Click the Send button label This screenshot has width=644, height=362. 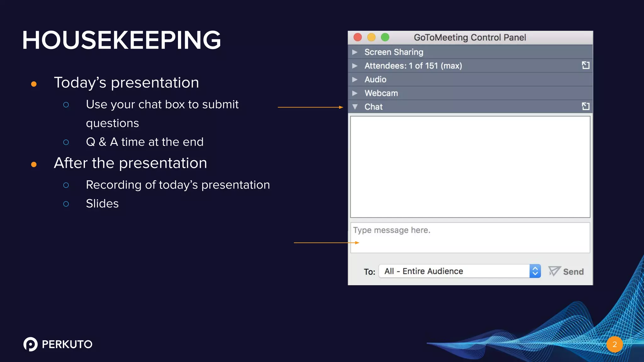573,272
